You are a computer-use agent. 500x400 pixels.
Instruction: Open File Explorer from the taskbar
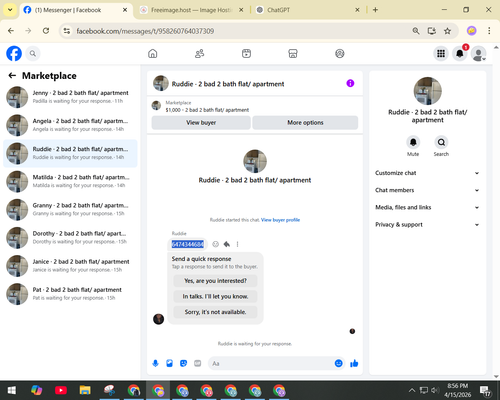pos(85,390)
